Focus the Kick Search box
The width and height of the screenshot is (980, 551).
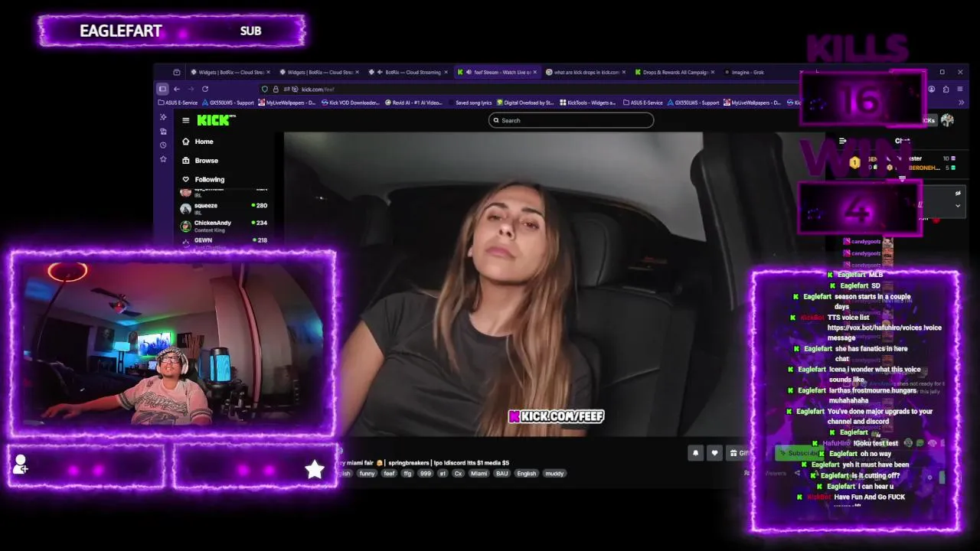[571, 120]
